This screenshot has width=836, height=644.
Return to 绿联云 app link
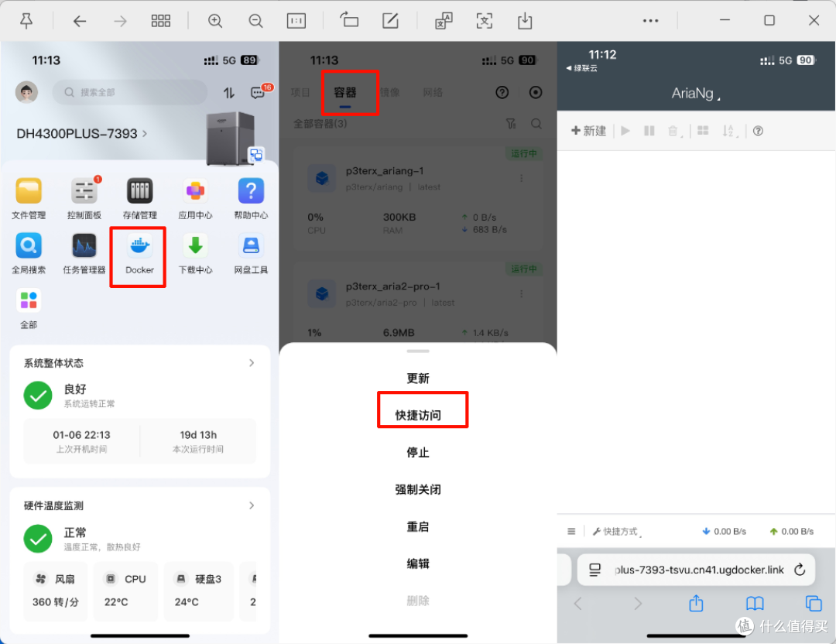581,68
